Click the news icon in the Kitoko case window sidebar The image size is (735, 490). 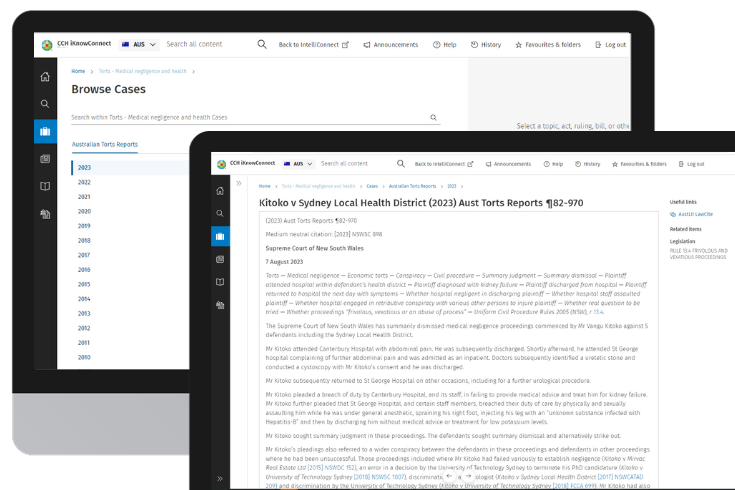point(220,259)
